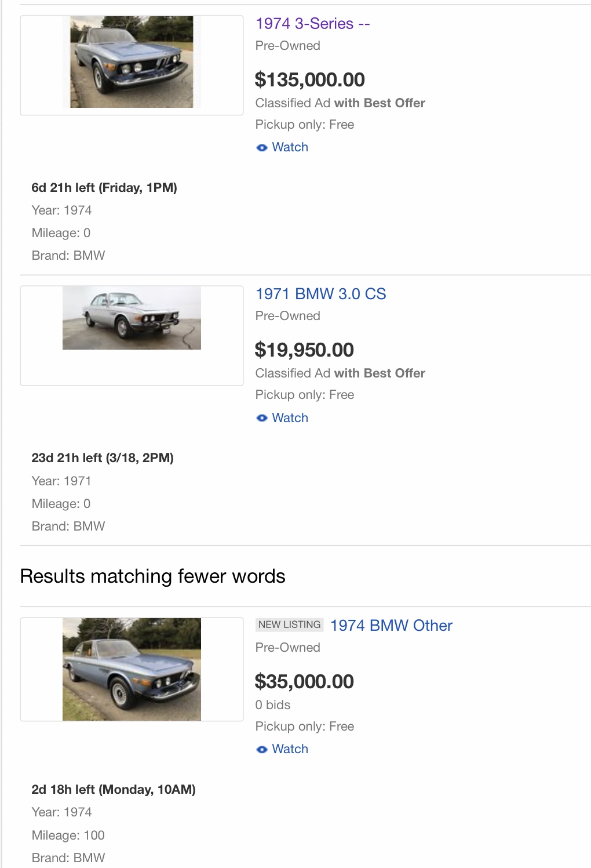Click eye icon for 1974 BMW Other listing
Image resolution: width=591 pixels, height=868 pixels.
coord(262,750)
